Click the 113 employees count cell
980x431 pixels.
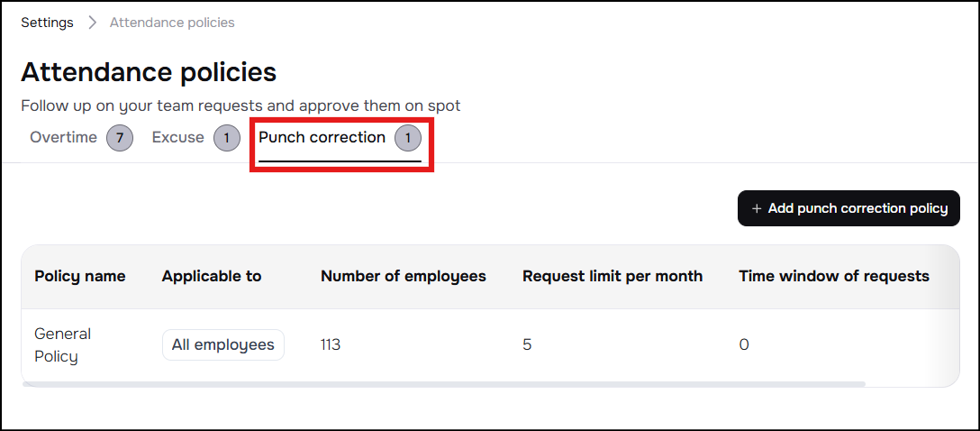pos(331,344)
